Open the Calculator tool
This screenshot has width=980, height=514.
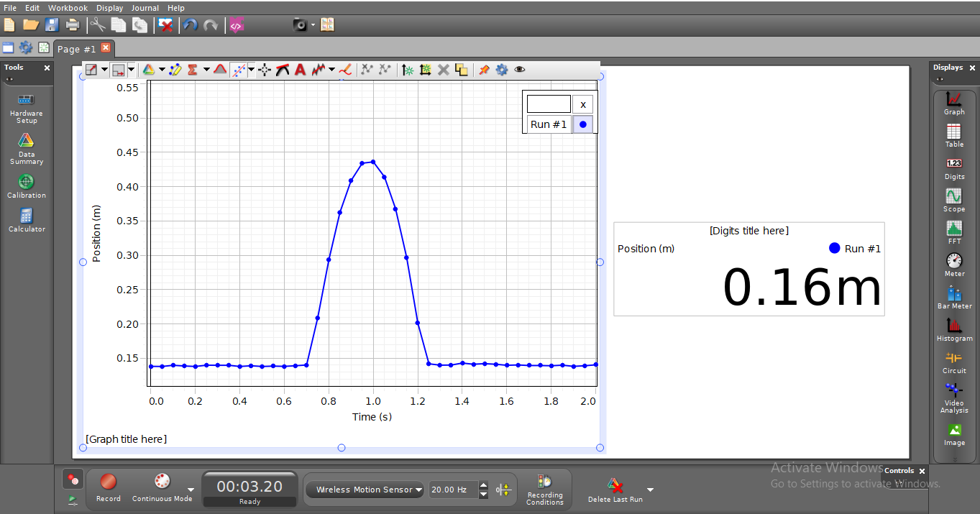[x=26, y=219]
